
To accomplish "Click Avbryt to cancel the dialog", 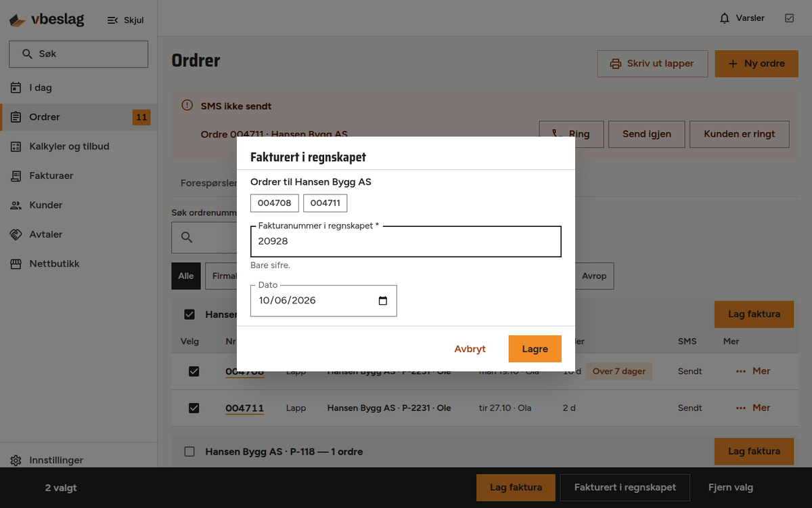I will (x=470, y=349).
